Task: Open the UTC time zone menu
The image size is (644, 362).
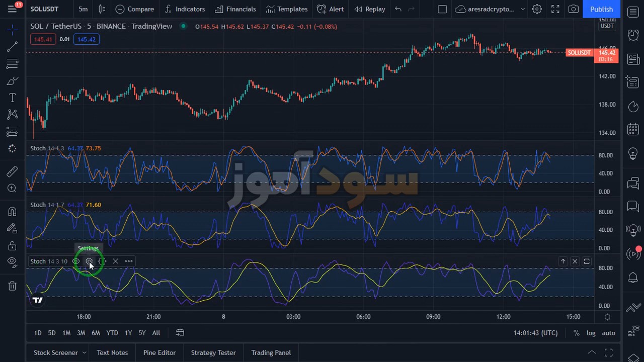Action: (x=535, y=333)
